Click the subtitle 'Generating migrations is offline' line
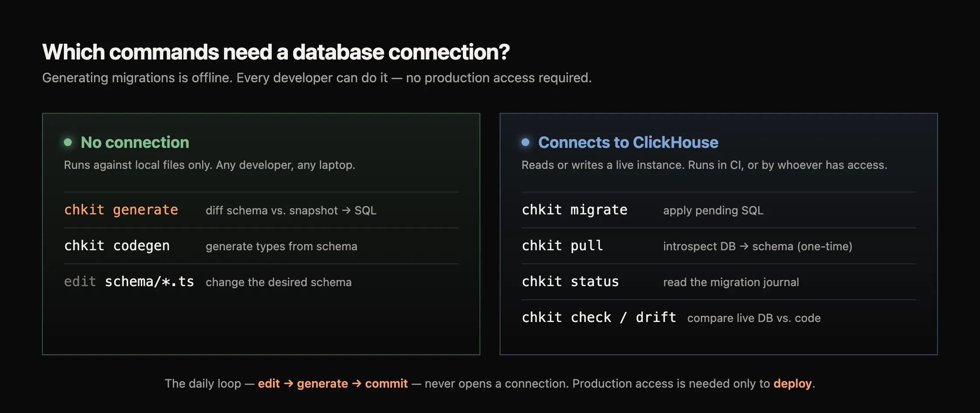 coord(317,78)
